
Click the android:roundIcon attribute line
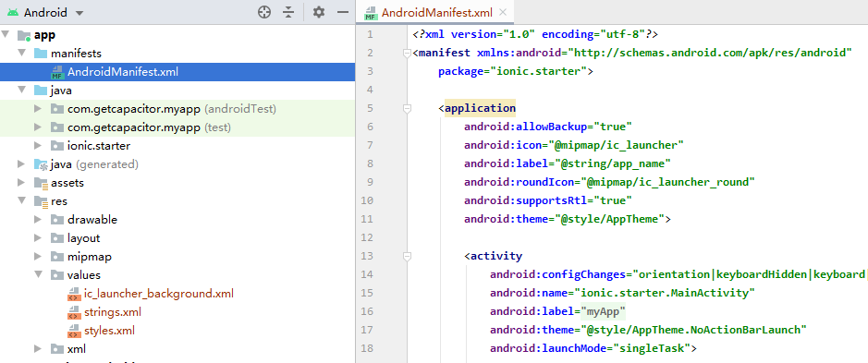[610, 182]
